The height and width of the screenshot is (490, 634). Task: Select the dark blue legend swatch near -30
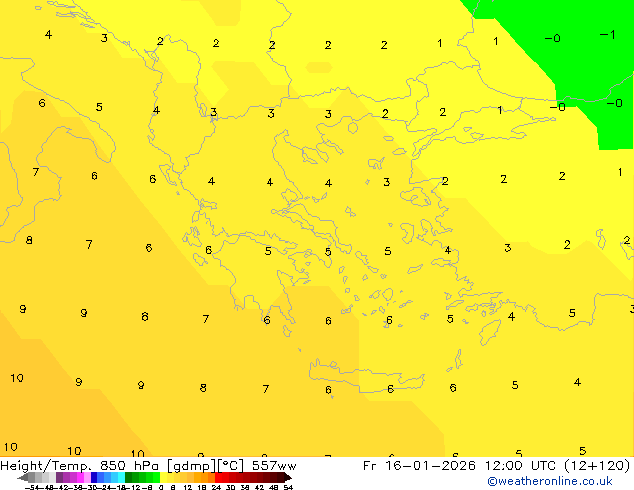click(94, 477)
